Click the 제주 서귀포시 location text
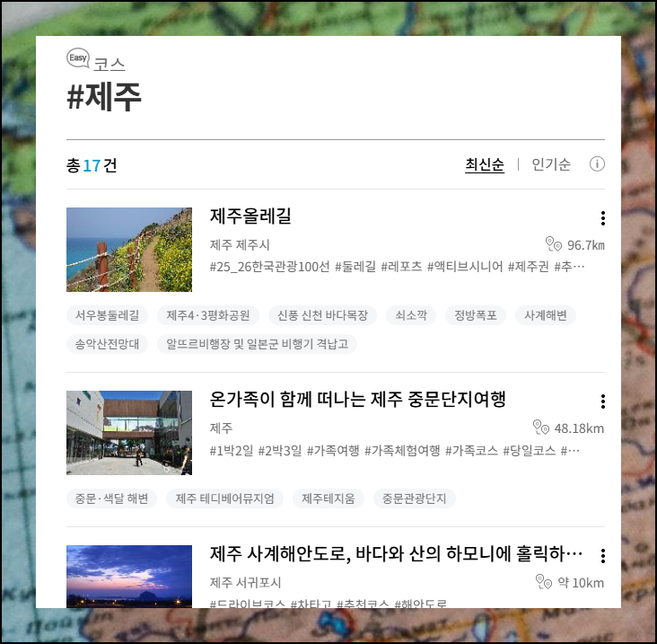The width and height of the screenshot is (657, 644). [245, 582]
